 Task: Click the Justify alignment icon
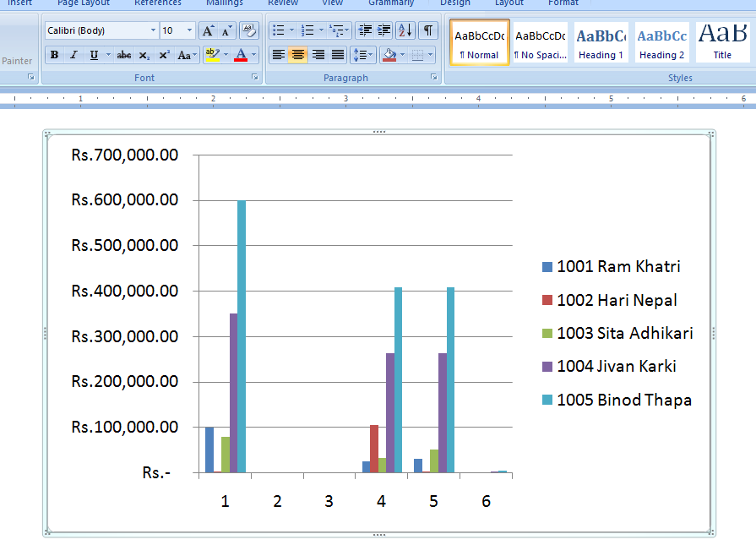tap(338, 56)
